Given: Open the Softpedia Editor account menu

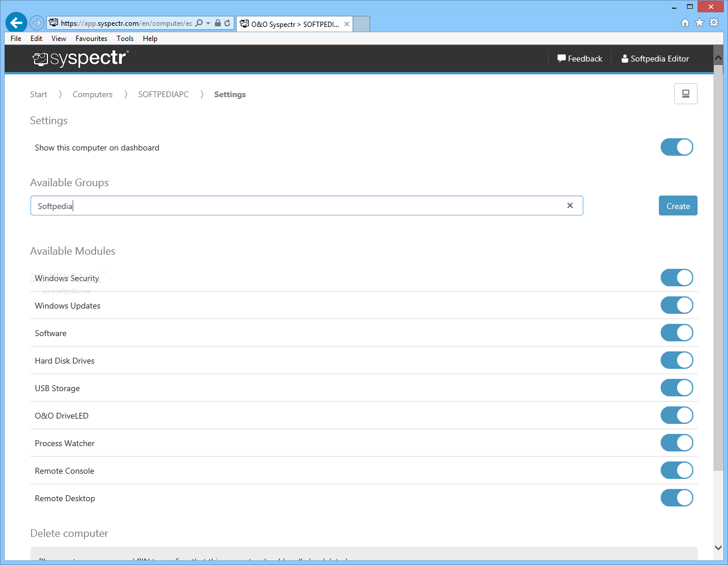Looking at the screenshot, I should tap(655, 59).
